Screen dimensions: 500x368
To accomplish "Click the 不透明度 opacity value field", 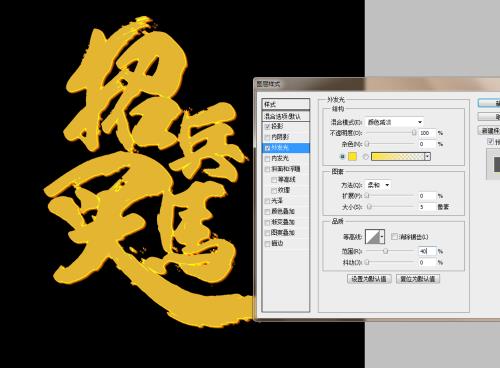I will [427, 133].
